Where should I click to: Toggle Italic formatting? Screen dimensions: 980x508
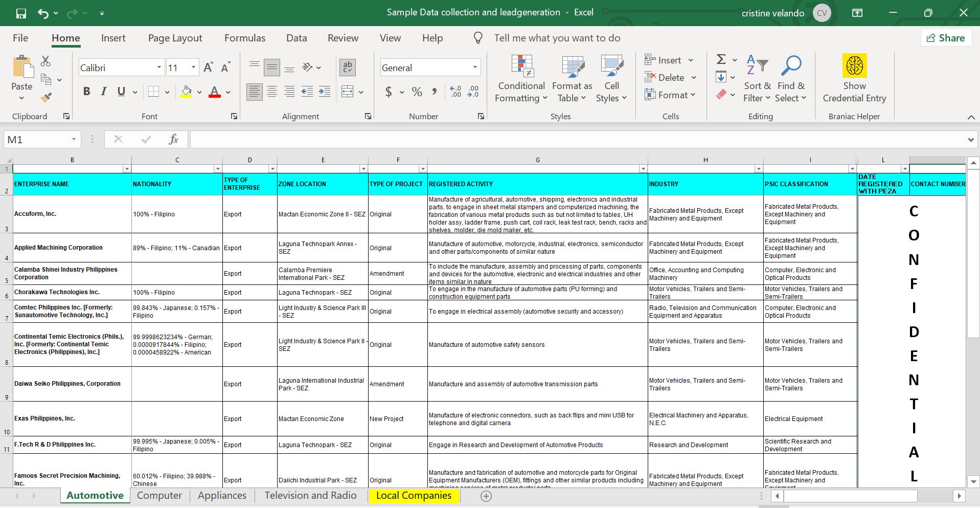click(x=104, y=92)
